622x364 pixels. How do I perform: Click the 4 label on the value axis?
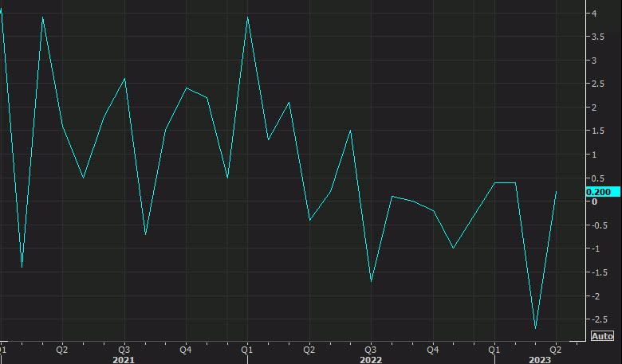point(593,14)
